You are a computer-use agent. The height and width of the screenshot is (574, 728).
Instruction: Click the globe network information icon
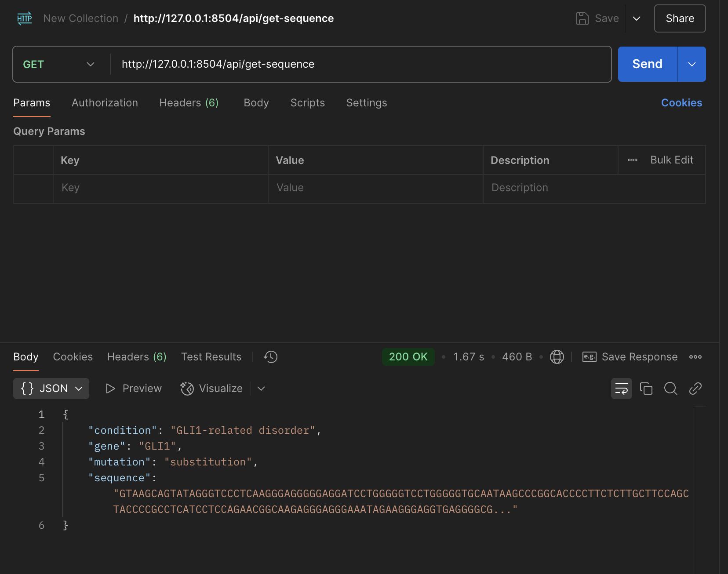[557, 357]
